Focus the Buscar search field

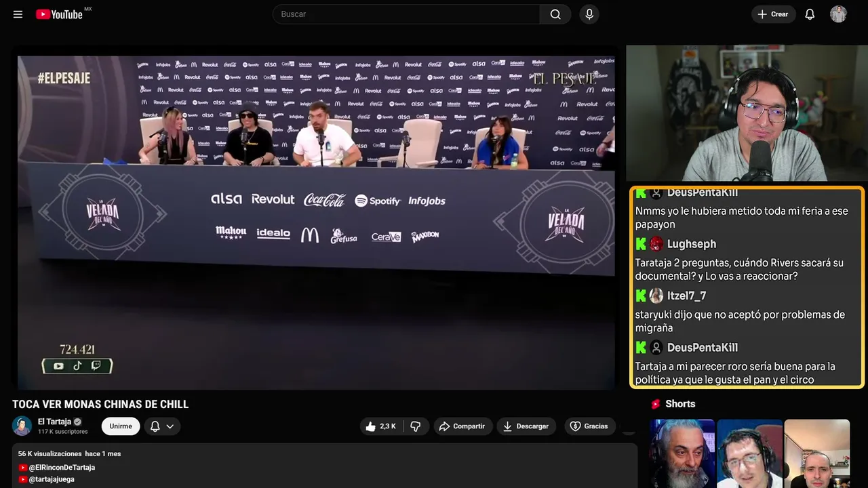click(x=406, y=14)
